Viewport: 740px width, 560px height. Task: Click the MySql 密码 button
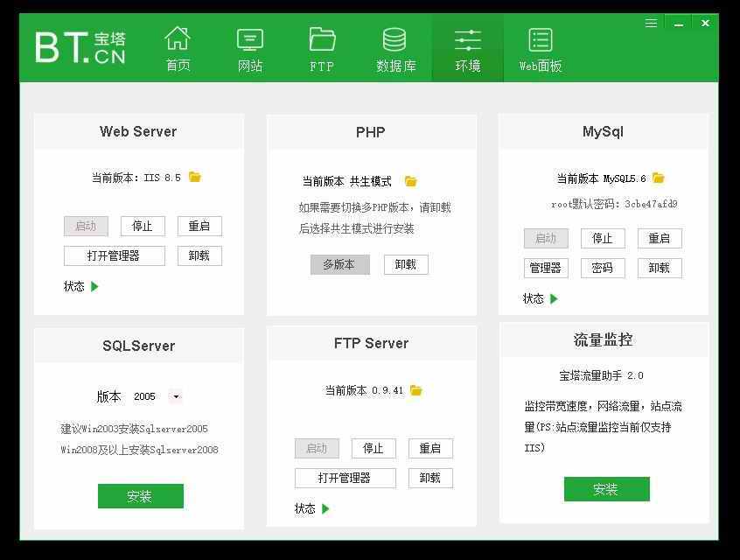point(603,269)
